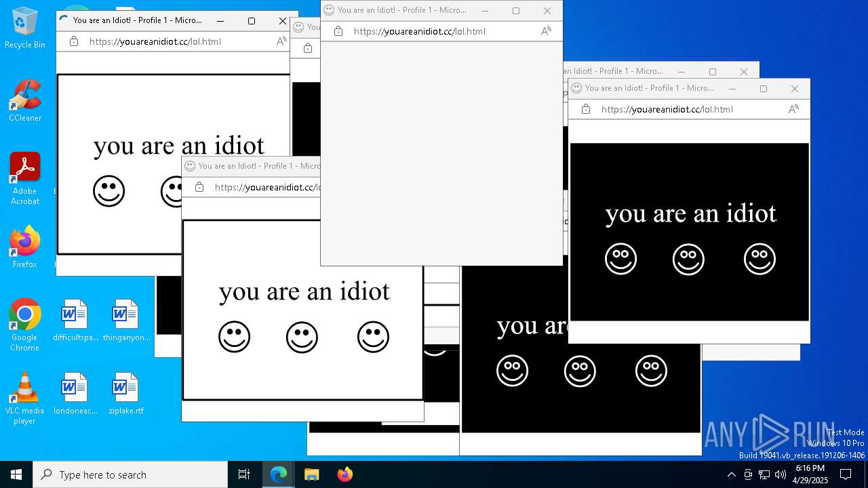This screenshot has width=868, height=488.
Task: Click lock icon in right black window
Action: click(586, 109)
